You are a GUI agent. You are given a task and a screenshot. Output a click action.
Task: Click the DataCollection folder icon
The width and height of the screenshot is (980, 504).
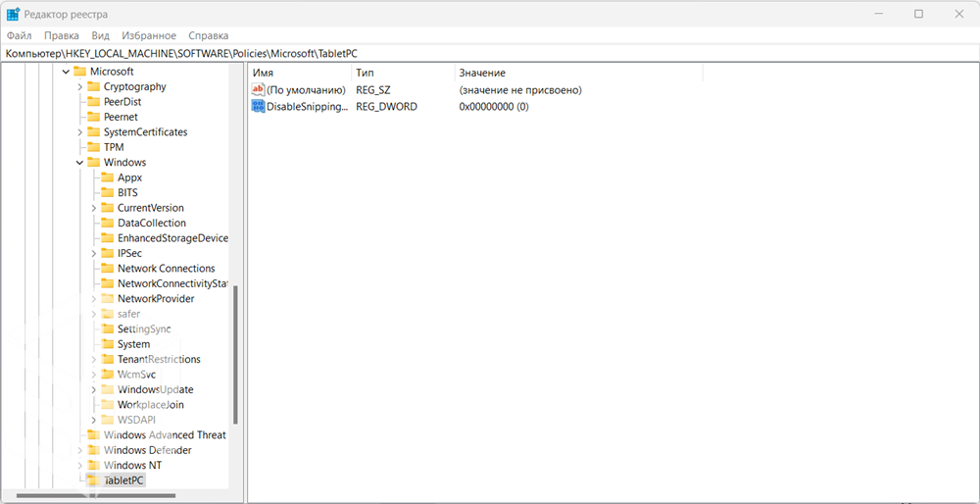(107, 223)
